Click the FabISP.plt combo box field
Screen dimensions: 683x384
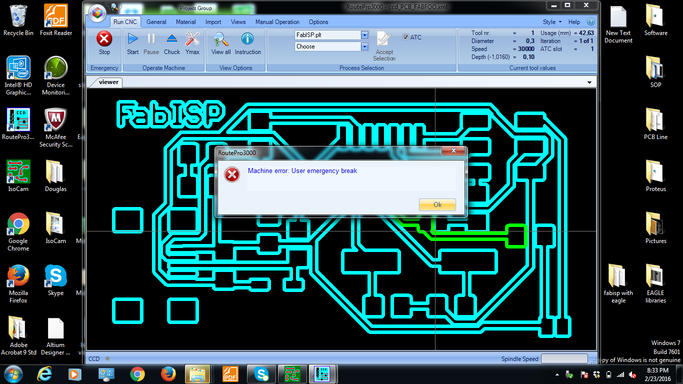point(328,35)
